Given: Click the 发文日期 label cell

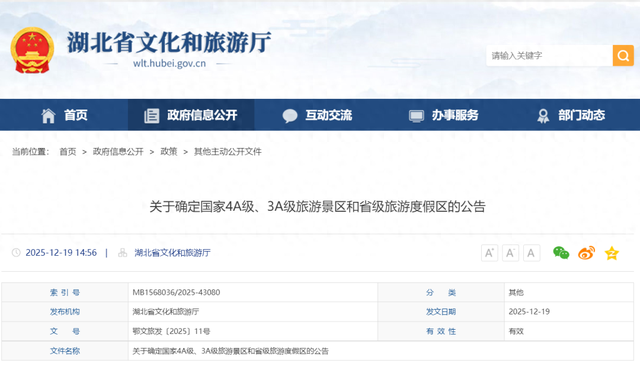Looking at the screenshot, I should click(x=441, y=312).
